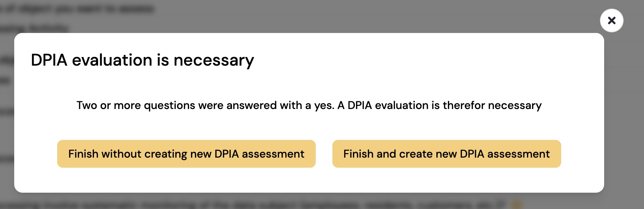Click Finish without creating new DPIA assessment
The height and width of the screenshot is (209, 644).
point(186,154)
